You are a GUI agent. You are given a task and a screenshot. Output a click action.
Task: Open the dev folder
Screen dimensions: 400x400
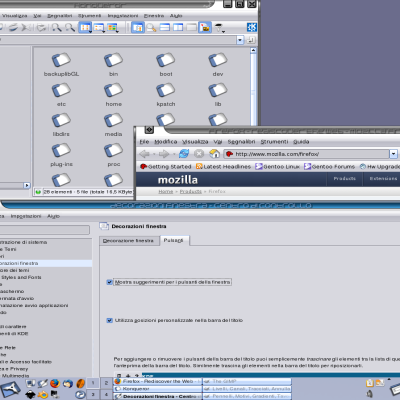coord(218,65)
